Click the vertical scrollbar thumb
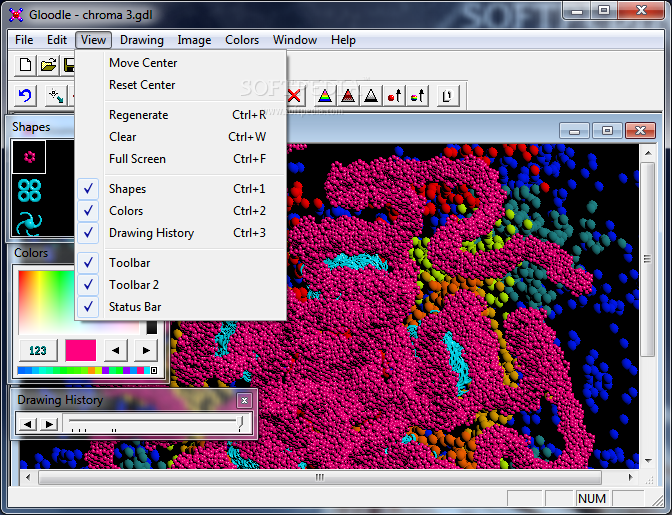This screenshot has width=672, height=515. pos(648,259)
